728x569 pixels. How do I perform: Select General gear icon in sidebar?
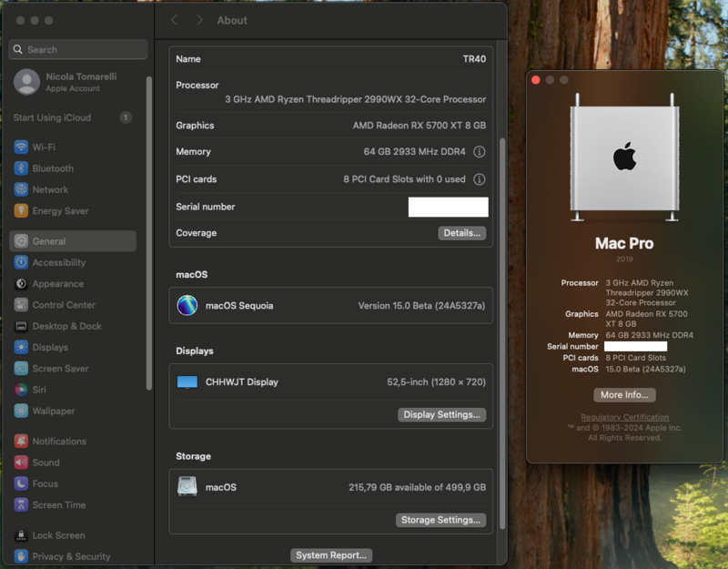21,241
